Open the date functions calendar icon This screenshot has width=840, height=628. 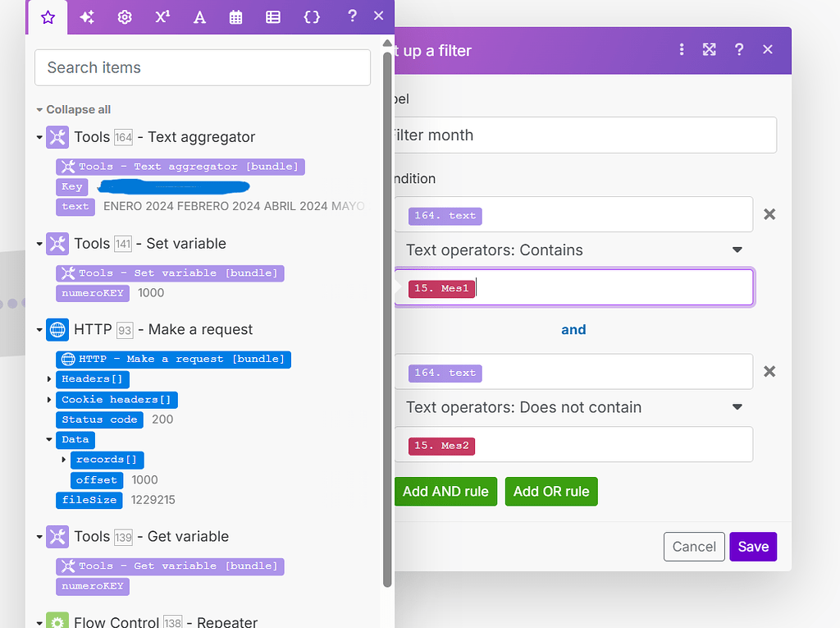point(235,16)
